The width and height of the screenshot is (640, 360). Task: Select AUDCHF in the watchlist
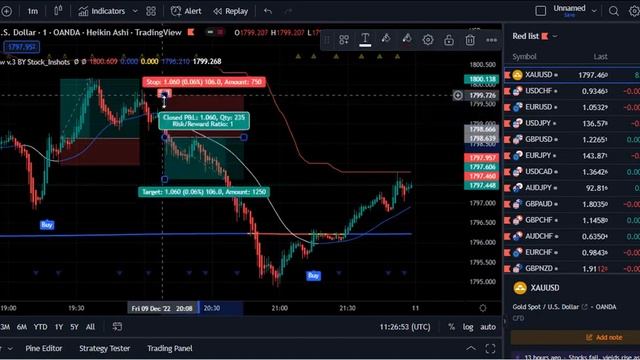pyautogui.click(x=572, y=236)
